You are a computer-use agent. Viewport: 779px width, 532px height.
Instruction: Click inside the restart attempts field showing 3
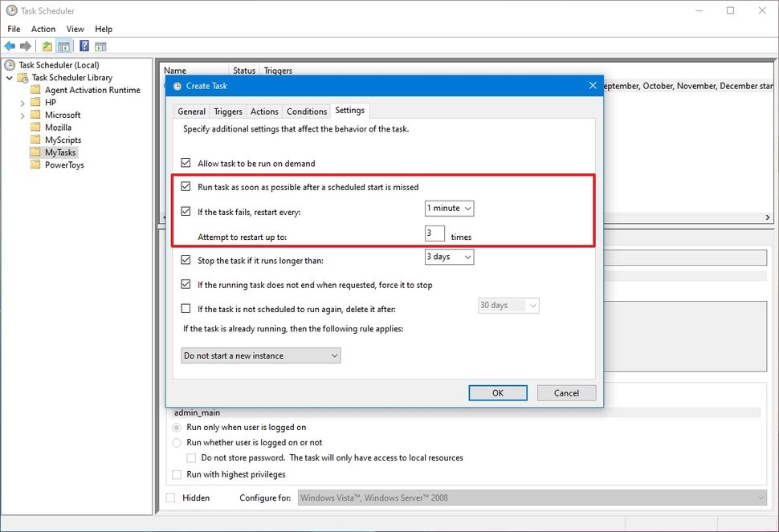(434, 233)
